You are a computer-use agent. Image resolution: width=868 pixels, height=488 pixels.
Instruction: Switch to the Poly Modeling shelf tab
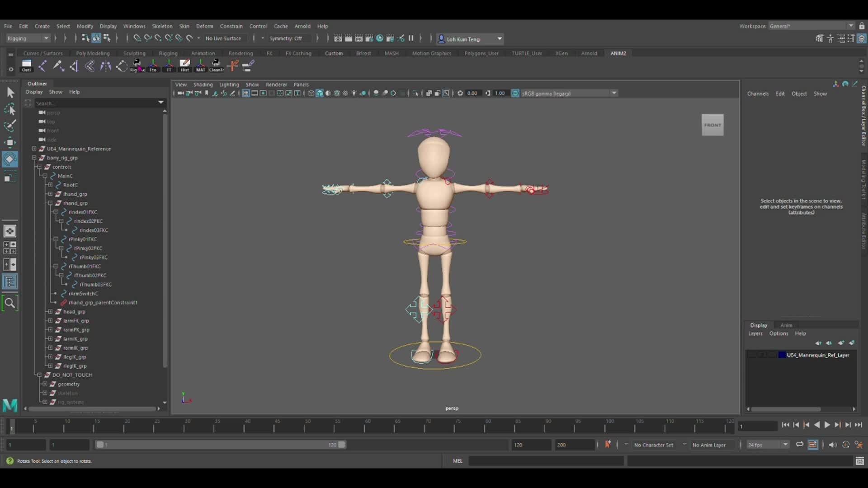(x=92, y=53)
